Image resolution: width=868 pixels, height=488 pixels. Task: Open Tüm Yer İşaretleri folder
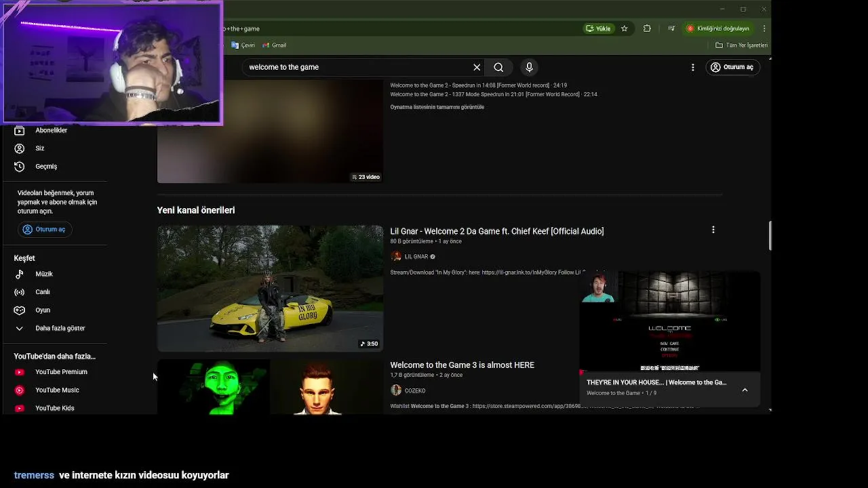pyautogui.click(x=742, y=45)
